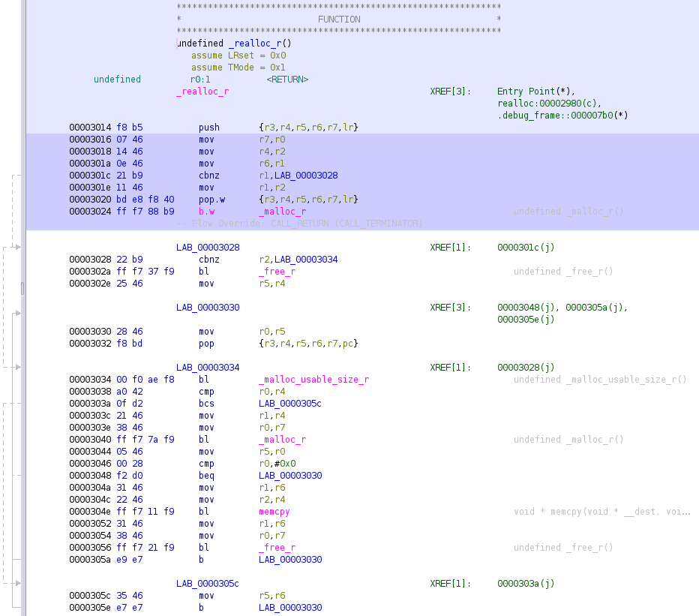The width and height of the screenshot is (699, 616).
Task: Click bytes 'bd e8 f8 40' of pop.w
Action: 145,200
